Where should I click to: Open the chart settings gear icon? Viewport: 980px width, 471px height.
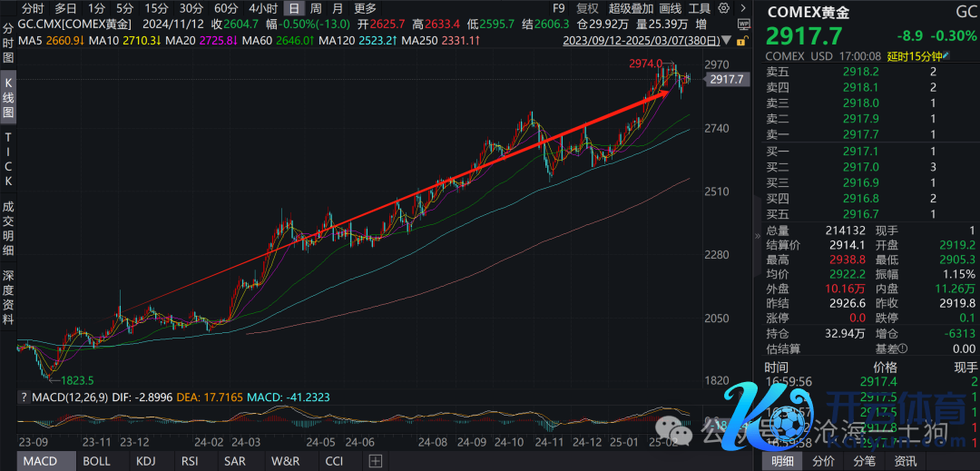(x=724, y=9)
